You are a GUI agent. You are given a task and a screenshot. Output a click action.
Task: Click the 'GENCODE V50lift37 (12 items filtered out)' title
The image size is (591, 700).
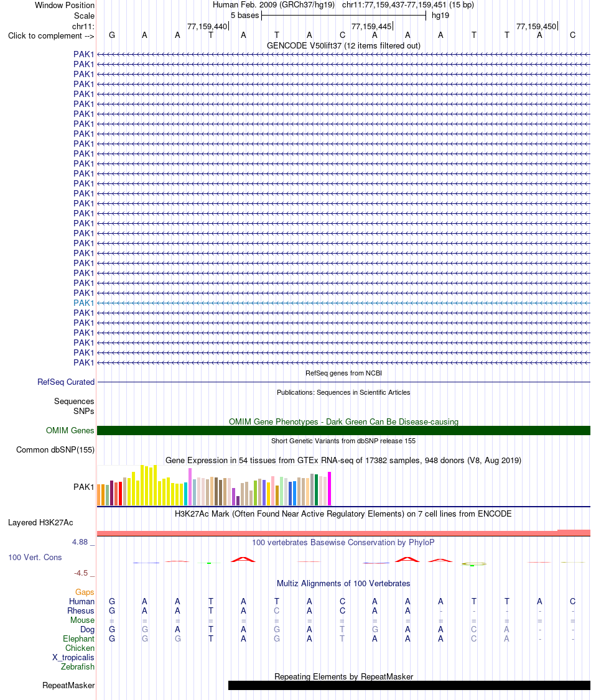pos(343,45)
